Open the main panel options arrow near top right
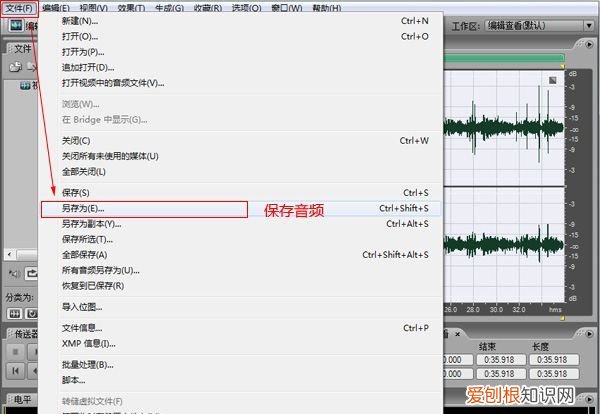The width and height of the screenshot is (600, 414). tap(589, 45)
